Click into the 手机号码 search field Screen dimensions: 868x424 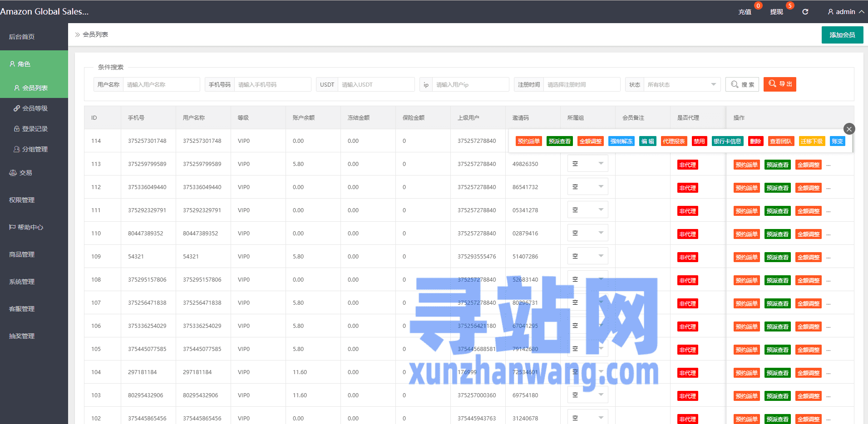272,84
